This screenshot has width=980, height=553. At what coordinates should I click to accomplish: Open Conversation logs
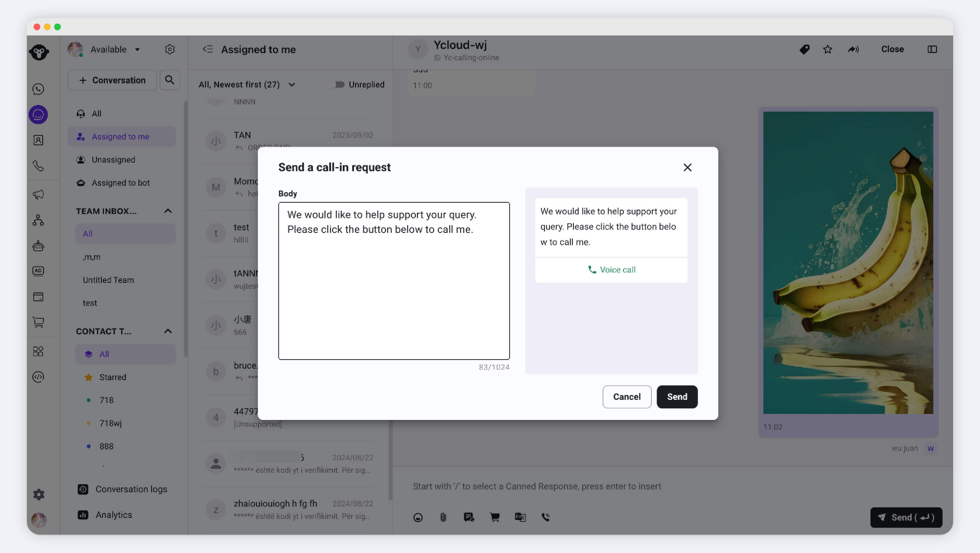pyautogui.click(x=131, y=489)
